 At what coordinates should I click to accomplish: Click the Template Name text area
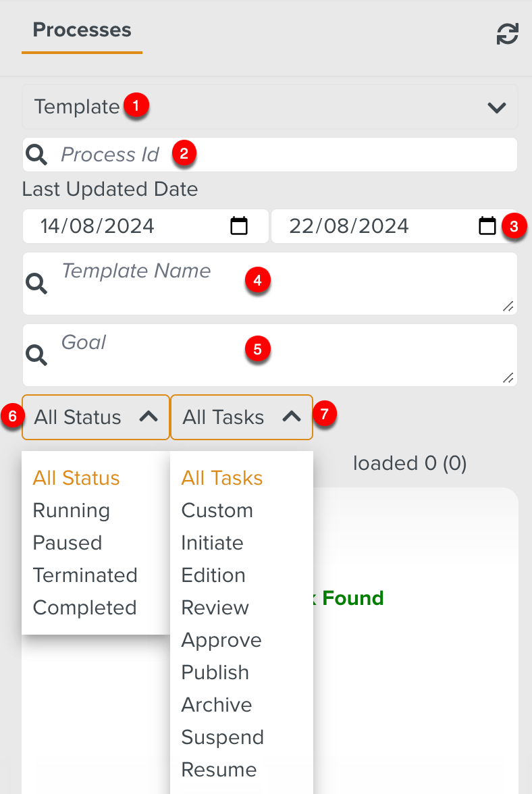point(270,284)
